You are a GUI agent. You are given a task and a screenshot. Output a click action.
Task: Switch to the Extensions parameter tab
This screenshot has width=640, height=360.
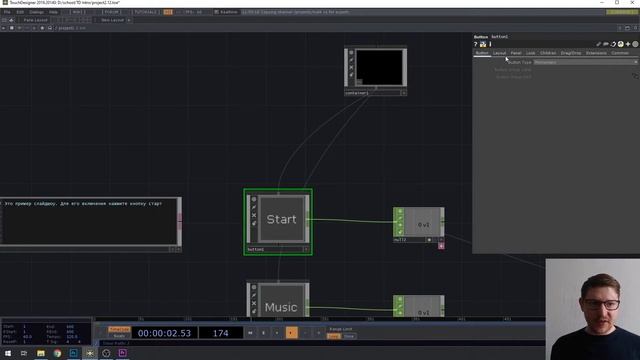[596, 53]
